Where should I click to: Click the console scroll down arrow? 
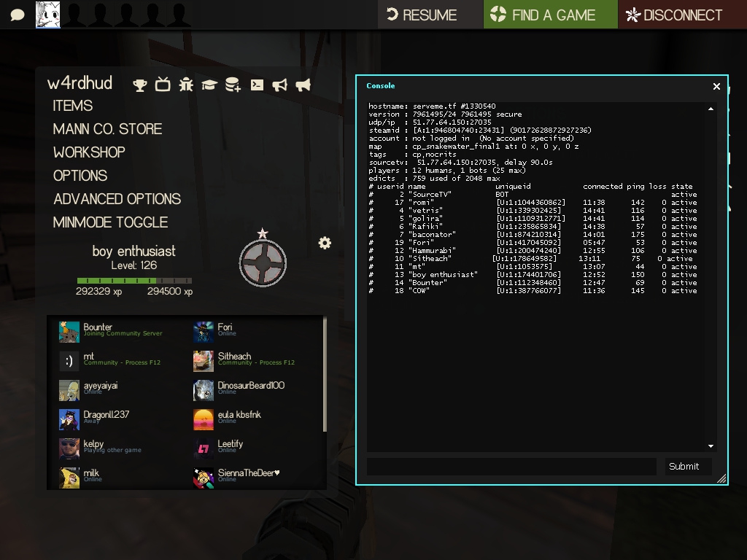711,446
